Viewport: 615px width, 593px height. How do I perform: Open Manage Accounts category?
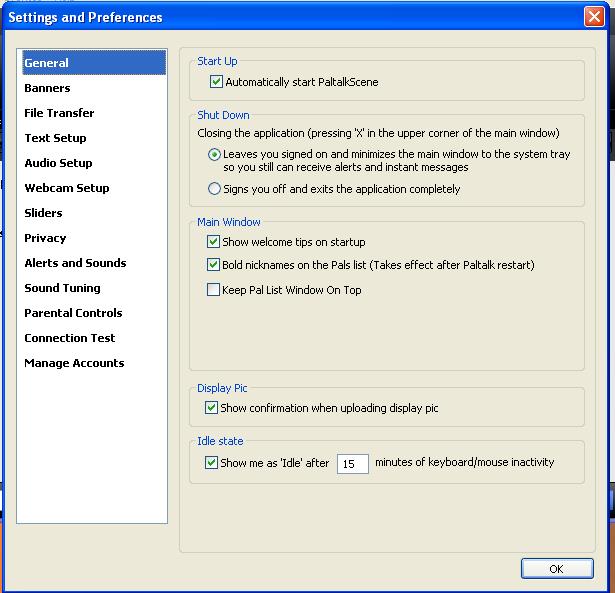click(x=74, y=363)
